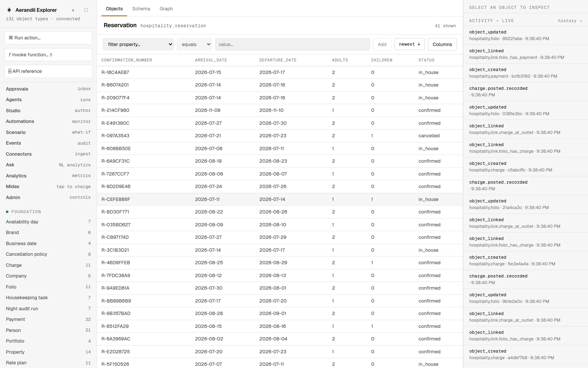Open object_created payment bcfb3f82 activity entry
588x368 pixels.
click(525, 73)
